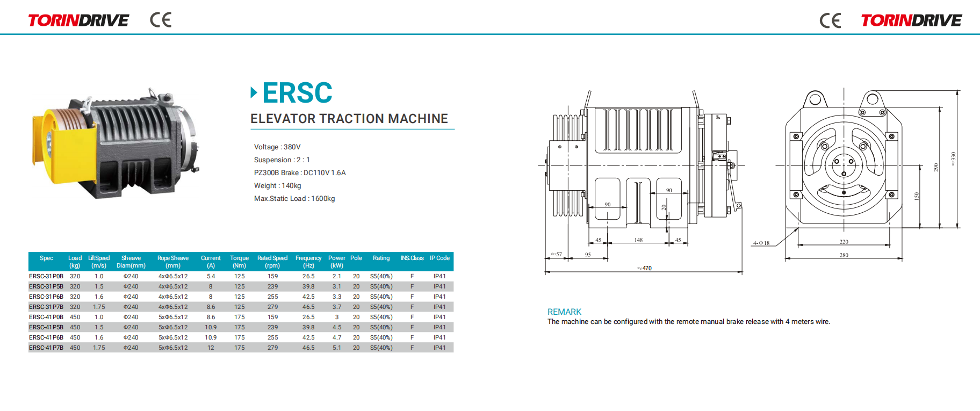Click the 'Weight : 140kg' line
Image resolution: width=980 pixels, height=411 pixels.
click(277, 186)
